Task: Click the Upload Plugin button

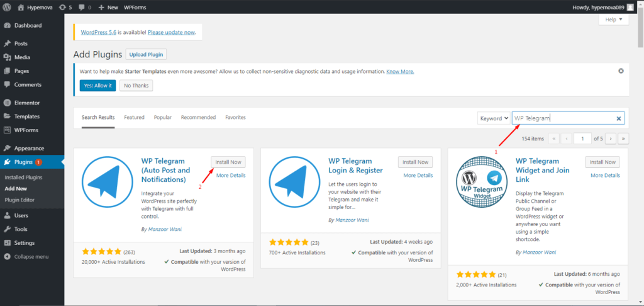Action: pos(146,54)
